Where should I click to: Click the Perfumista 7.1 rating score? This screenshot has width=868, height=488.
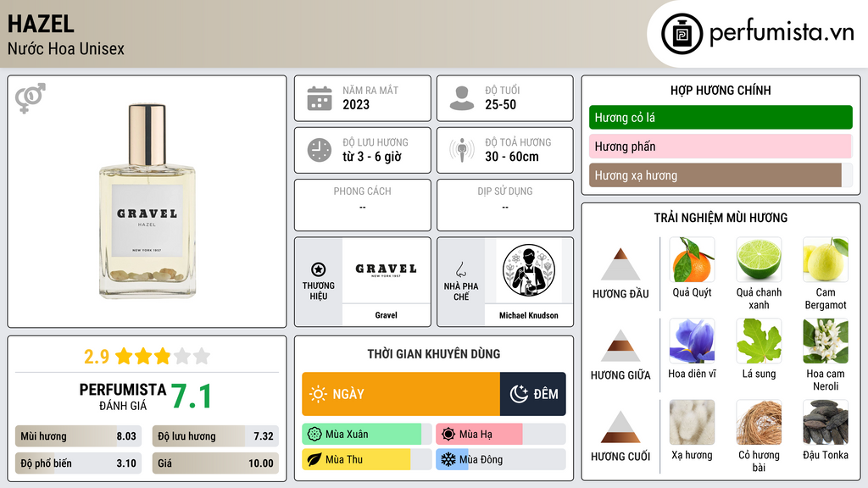[x=191, y=396]
